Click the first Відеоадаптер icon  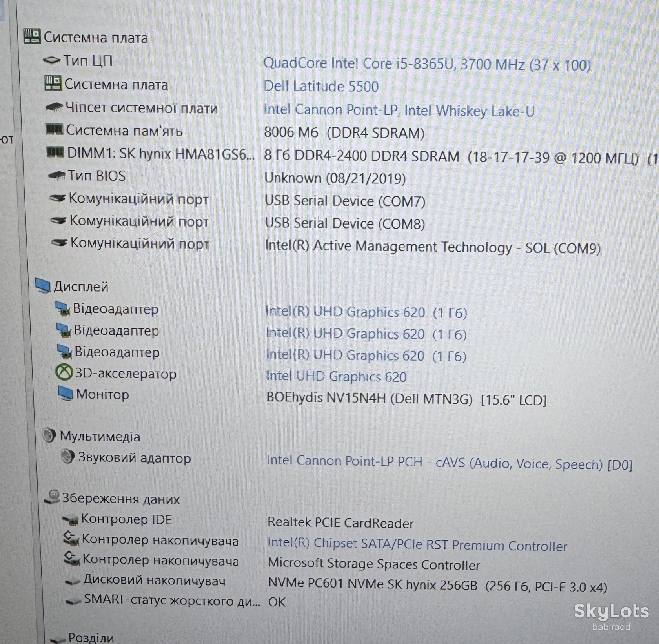(x=63, y=308)
